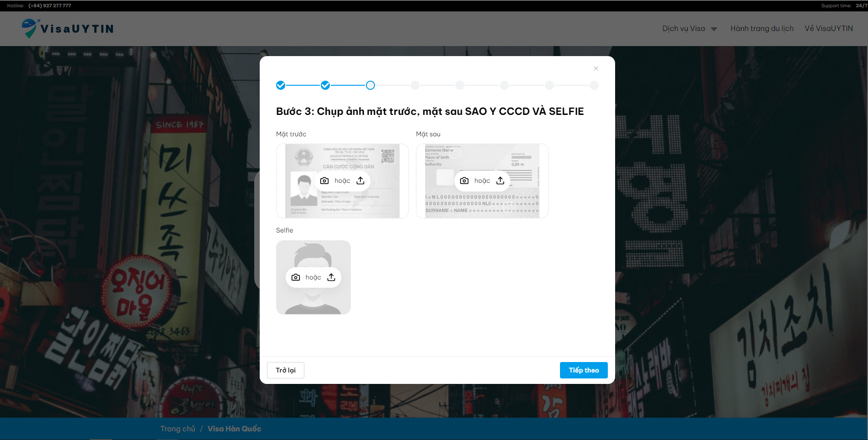Click camera icon in Selfie box
The image size is (868, 440).
[x=296, y=277]
